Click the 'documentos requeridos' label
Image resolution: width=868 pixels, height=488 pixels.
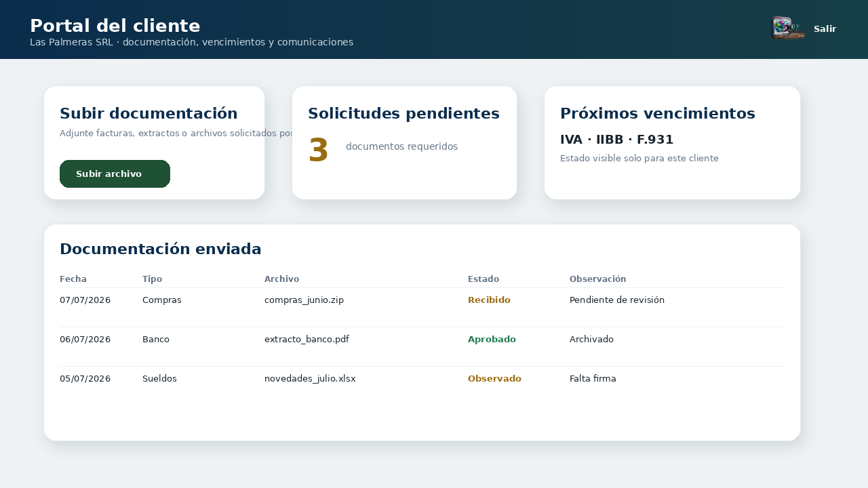401,146
